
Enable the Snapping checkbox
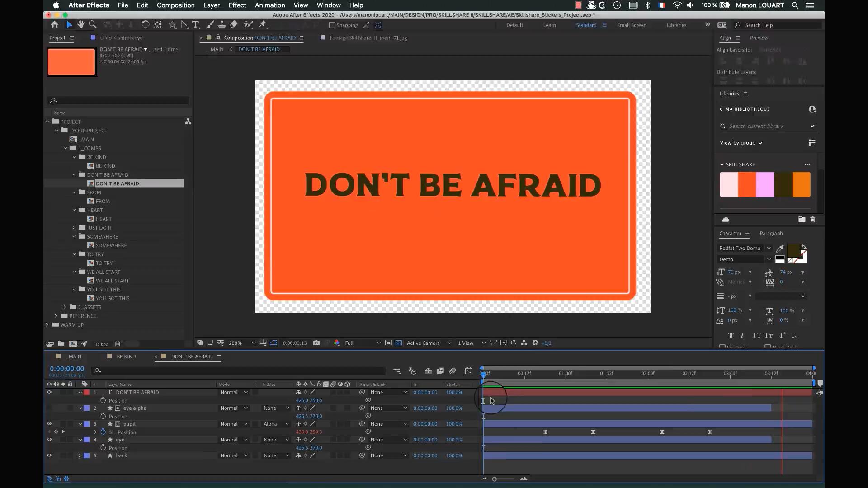332,25
